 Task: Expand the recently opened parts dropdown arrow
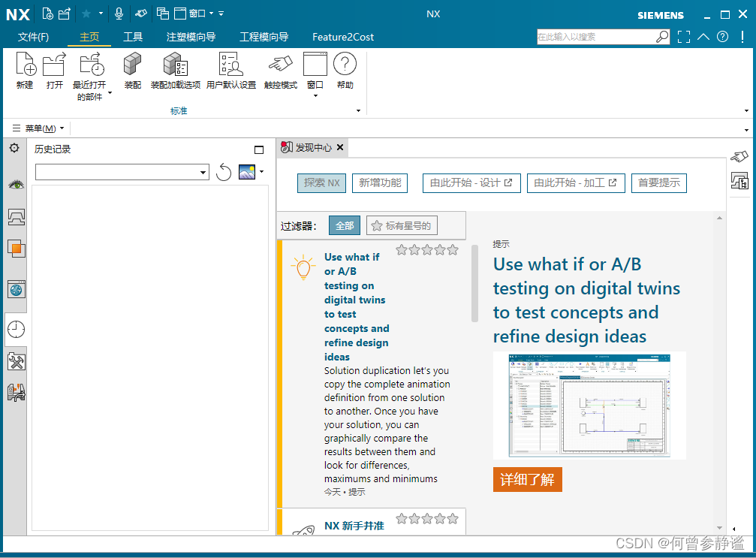[x=110, y=93]
